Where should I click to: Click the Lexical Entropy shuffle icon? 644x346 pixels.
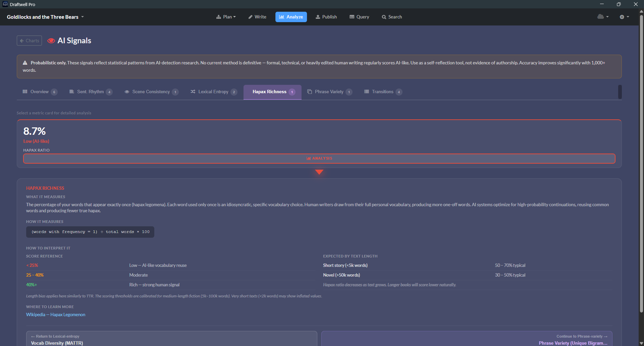point(193,92)
